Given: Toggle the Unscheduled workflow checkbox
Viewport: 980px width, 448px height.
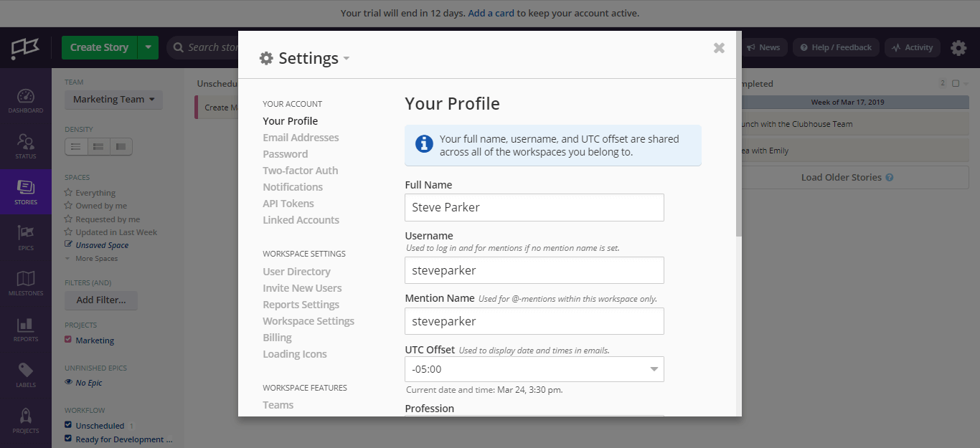Looking at the screenshot, I should tap(68, 425).
